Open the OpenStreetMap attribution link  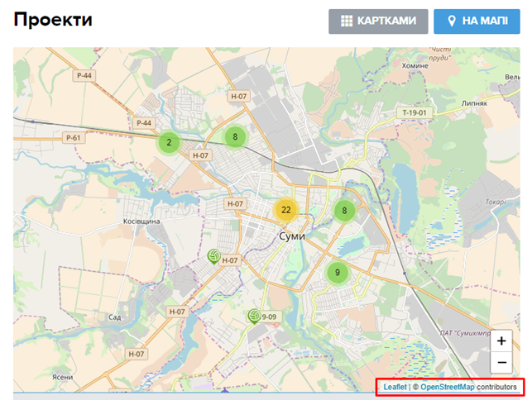point(447,387)
